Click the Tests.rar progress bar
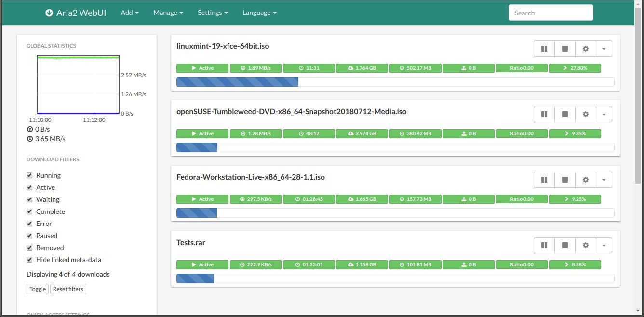Screen dimensions: 644x317 coord(395,278)
